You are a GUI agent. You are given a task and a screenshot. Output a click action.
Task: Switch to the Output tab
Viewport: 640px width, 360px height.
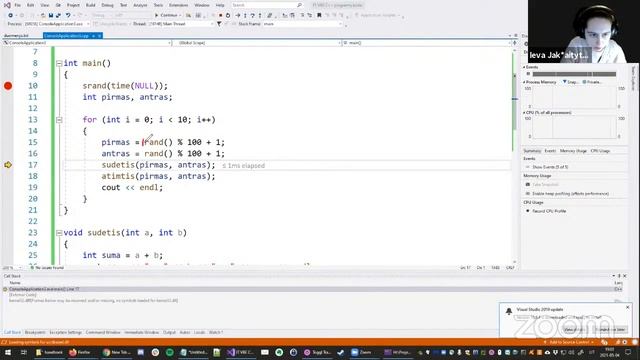tap(169, 333)
